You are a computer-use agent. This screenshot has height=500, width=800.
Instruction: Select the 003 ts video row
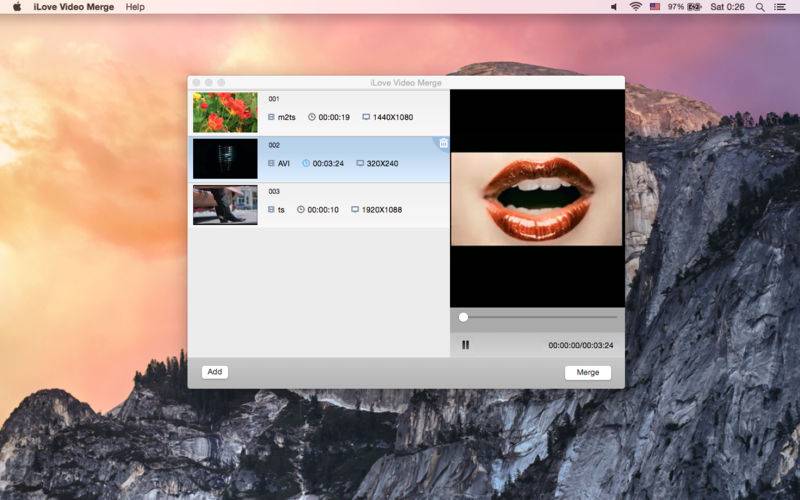point(319,205)
